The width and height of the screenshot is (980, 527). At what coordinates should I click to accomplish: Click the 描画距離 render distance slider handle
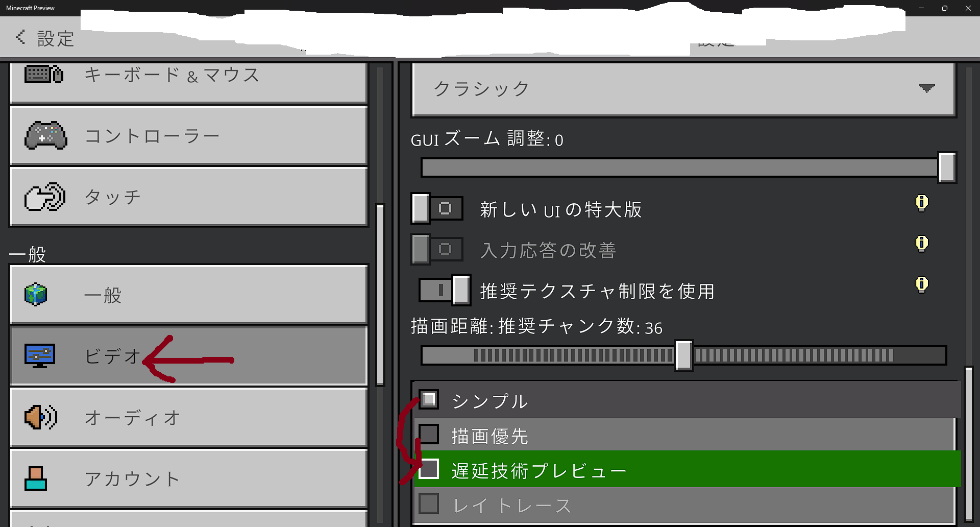(x=683, y=355)
